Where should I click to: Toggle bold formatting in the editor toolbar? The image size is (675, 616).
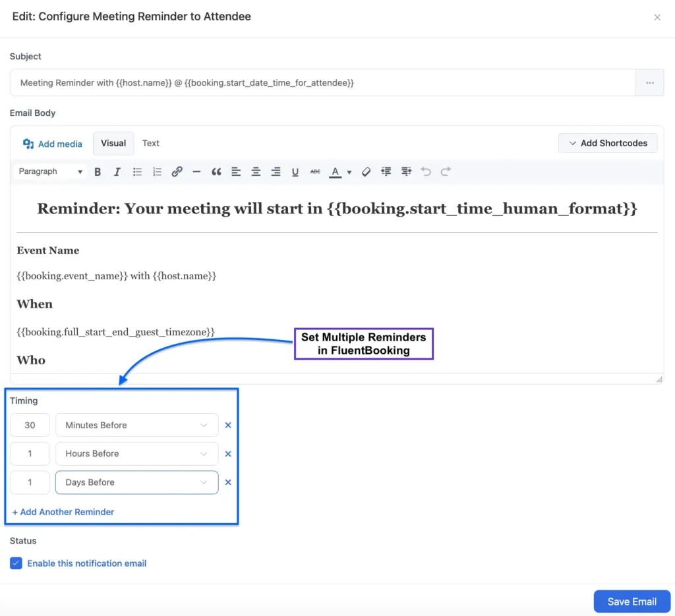click(98, 171)
